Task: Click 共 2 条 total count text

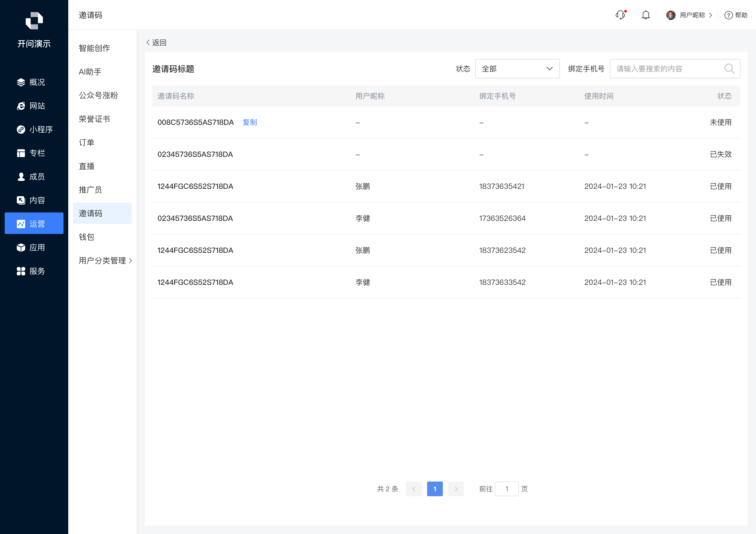Action: (388, 489)
